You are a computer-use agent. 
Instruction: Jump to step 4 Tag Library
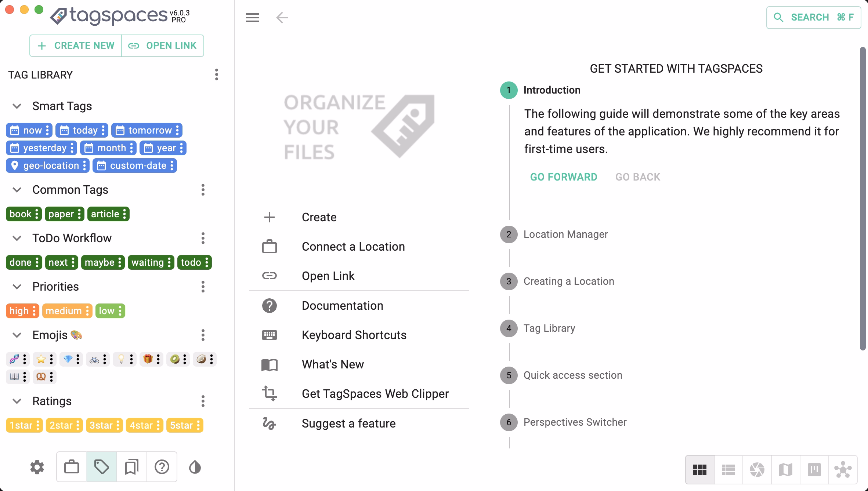[x=538, y=328]
